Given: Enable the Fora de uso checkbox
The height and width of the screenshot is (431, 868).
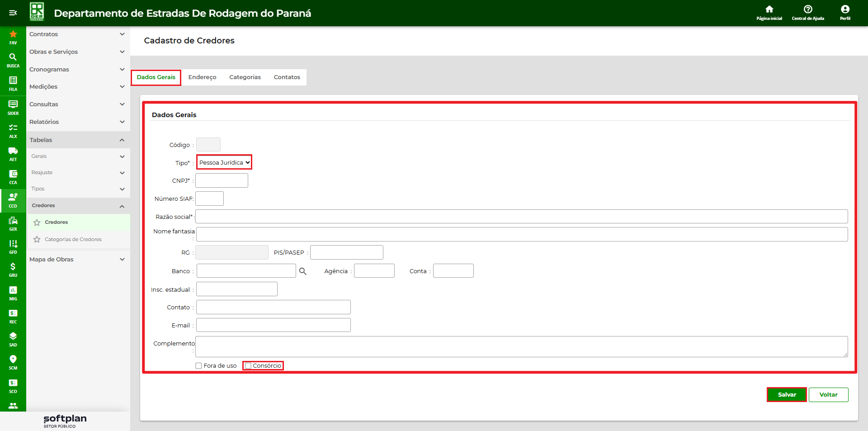Looking at the screenshot, I should (x=198, y=366).
